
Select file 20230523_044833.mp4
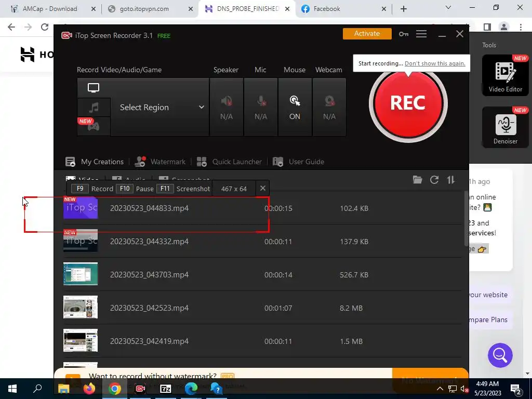(149, 208)
